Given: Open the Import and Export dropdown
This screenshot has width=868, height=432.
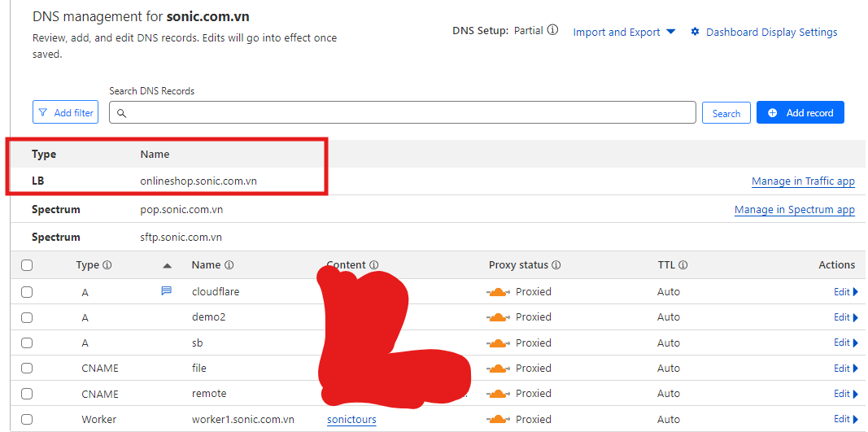Looking at the screenshot, I should [624, 32].
